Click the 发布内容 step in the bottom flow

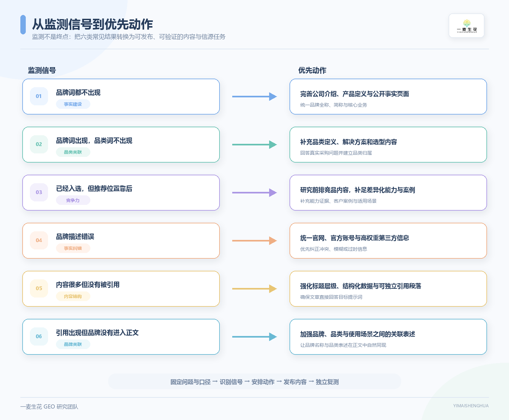point(295,382)
